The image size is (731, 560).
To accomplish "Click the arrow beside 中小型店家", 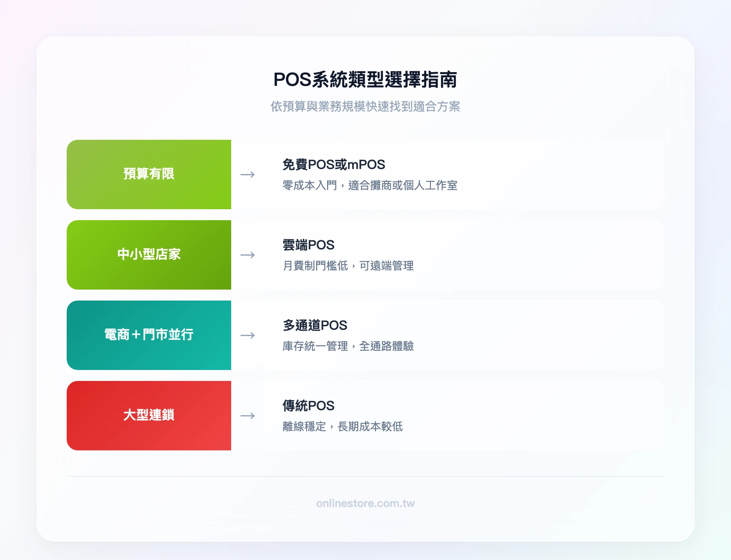I will point(248,255).
